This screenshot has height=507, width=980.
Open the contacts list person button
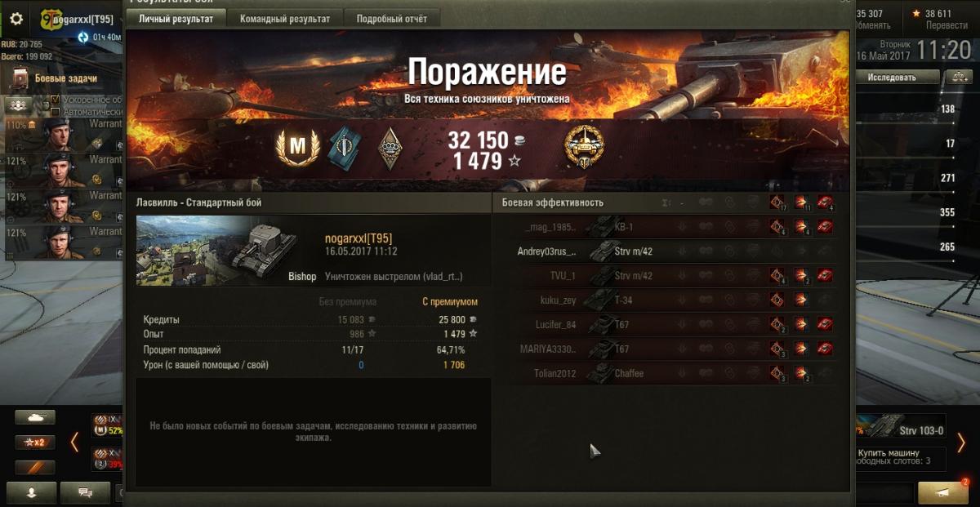pos(33,492)
